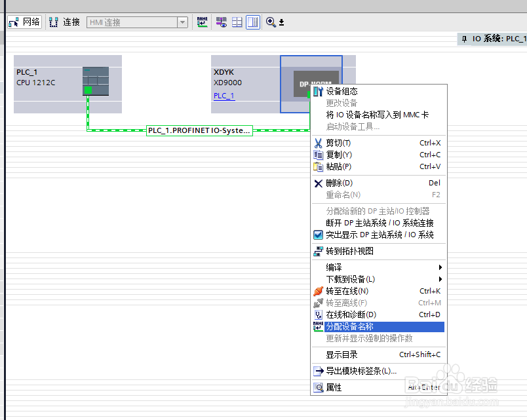Choose 设备组态 in context menu
Image resolution: width=527 pixels, height=420 pixels.
tap(378, 91)
